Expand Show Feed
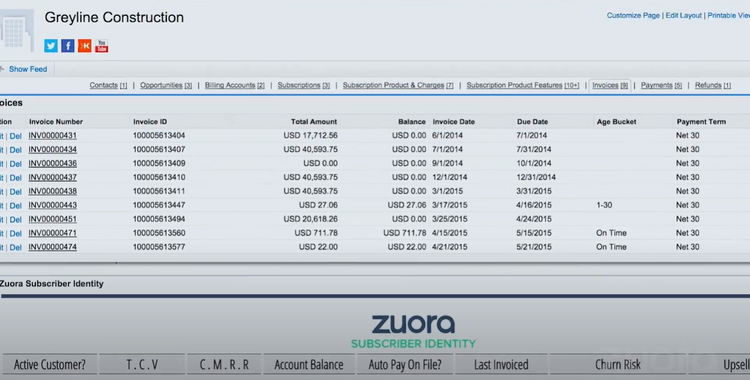Viewport: 750px width, 380px height. click(x=28, y=69)
